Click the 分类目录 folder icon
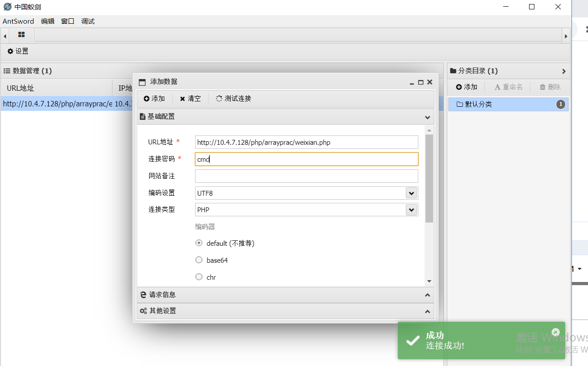 point(453,71)
